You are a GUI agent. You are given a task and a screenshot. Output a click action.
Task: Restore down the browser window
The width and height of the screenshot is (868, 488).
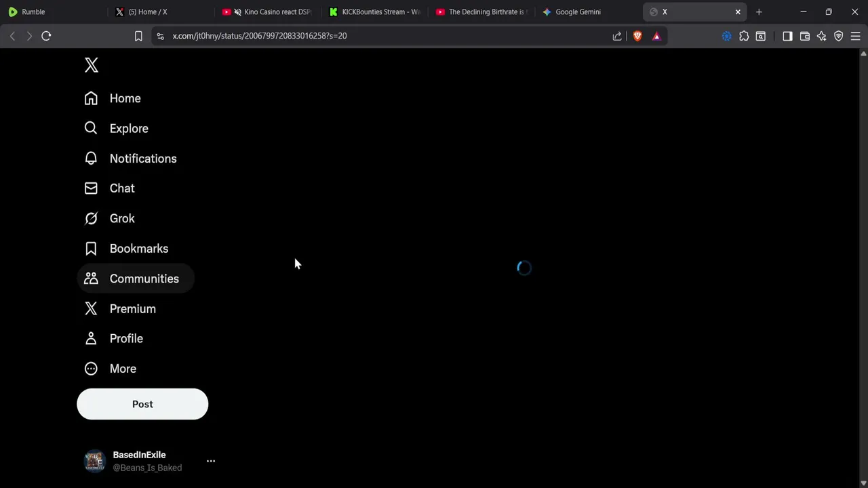coord(829,12)
